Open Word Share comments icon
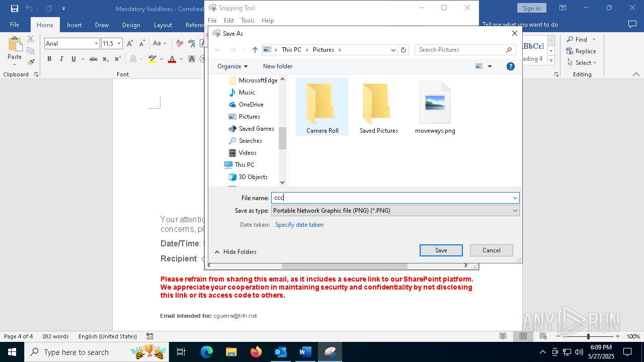 click(x=632, y=24)
